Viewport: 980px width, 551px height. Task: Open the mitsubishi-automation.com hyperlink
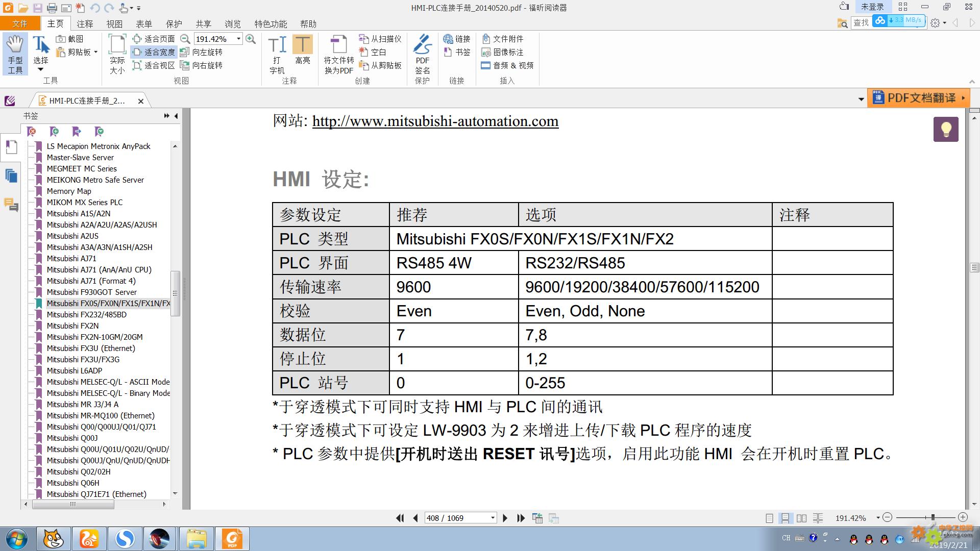point(435,121)
